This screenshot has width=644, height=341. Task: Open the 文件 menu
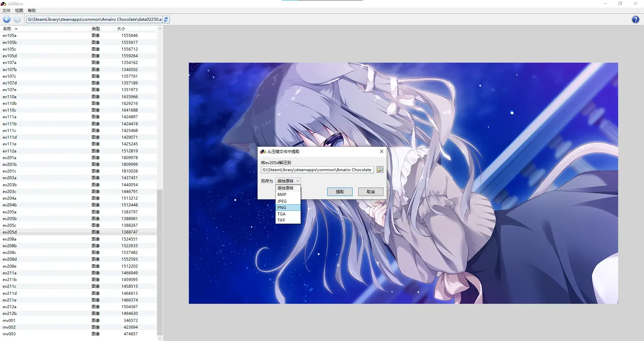6,11
